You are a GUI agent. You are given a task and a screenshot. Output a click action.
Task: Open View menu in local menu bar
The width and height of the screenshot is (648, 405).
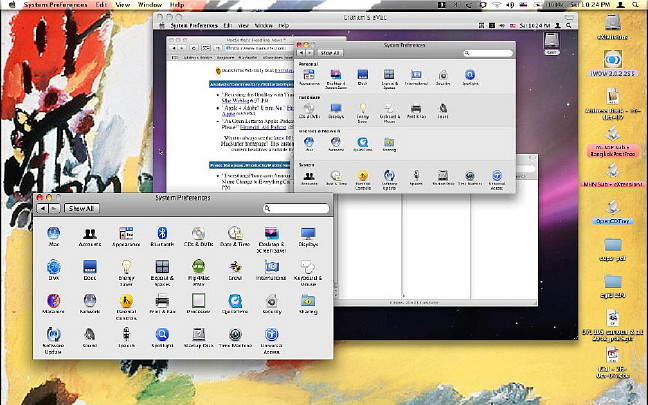(122, 5)
